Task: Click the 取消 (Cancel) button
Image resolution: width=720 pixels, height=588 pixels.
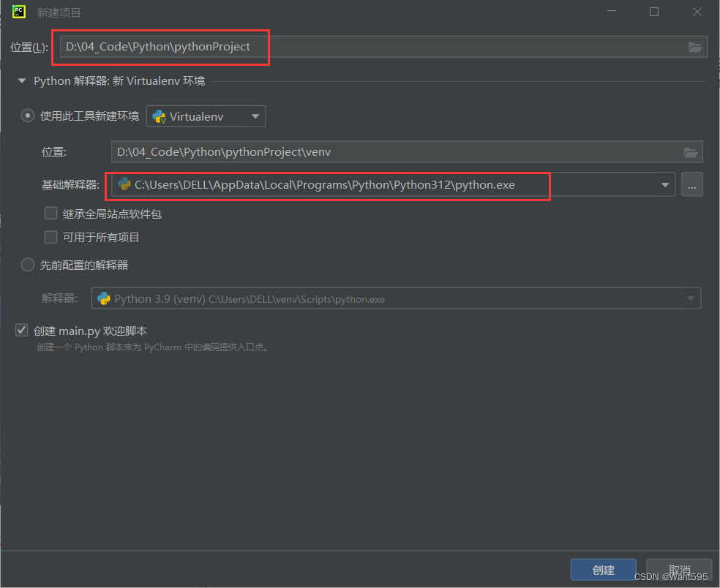Action: [680, 570]
